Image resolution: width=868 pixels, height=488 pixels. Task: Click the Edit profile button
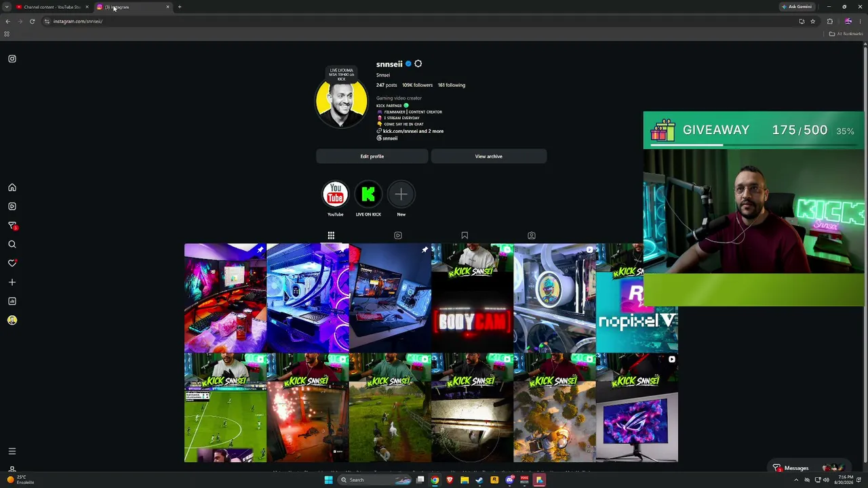[372, 157]
